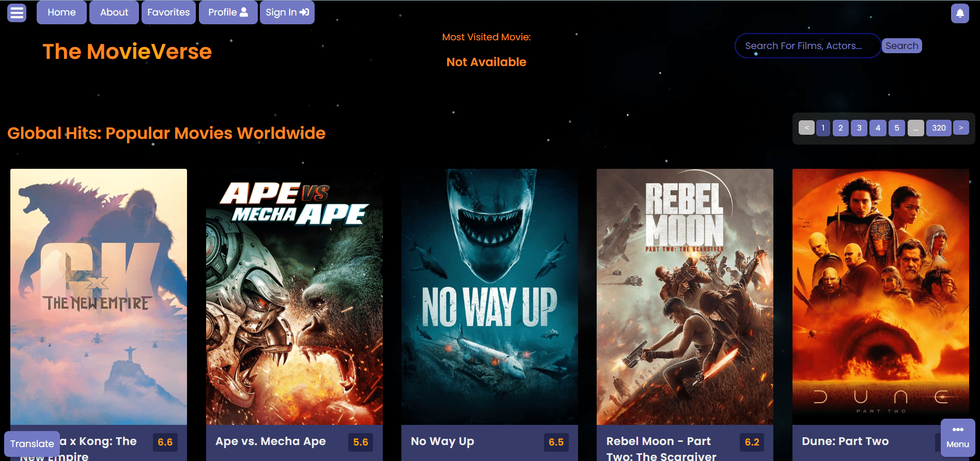
Task: Click the Ape vs. Mecha Ape title
Action: pos(271,441)
